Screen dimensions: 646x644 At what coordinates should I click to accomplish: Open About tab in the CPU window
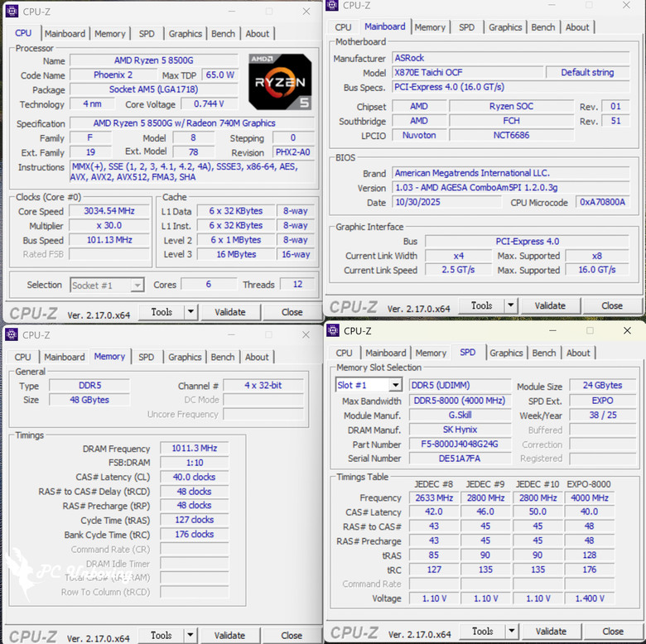258,34
